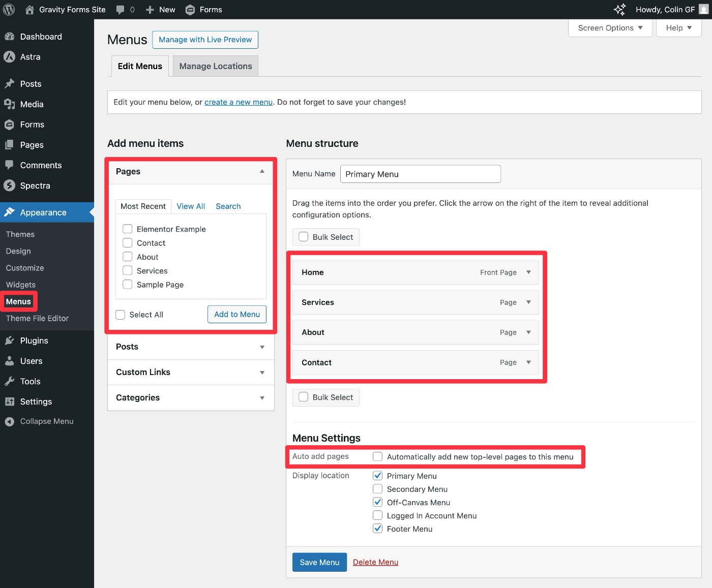Click the Save Menu button
Screen dimensions: 712x588
pyautogui.click(x=319, y=562)
